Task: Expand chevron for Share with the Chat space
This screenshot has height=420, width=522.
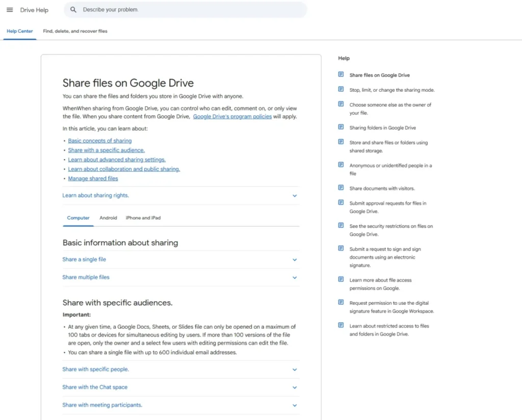Action: [x=295, y=388]
